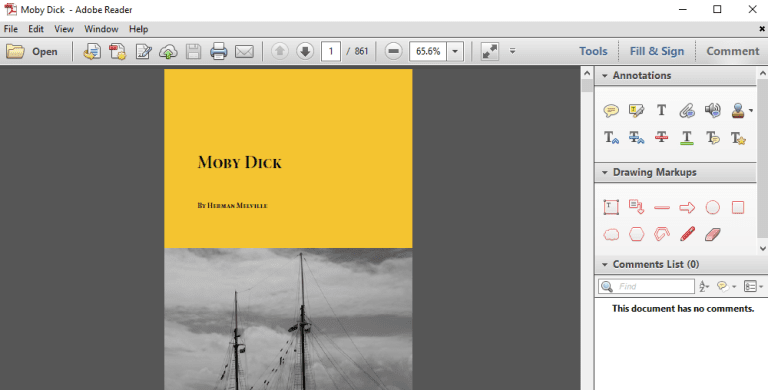The height and width of the screenshot is (390, 768).
Task: Switch to the Comment pane
Action: tap(733, 51)
